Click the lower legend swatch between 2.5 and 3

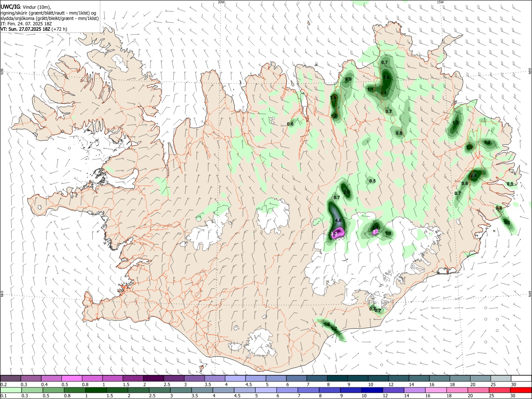(159, 390)
